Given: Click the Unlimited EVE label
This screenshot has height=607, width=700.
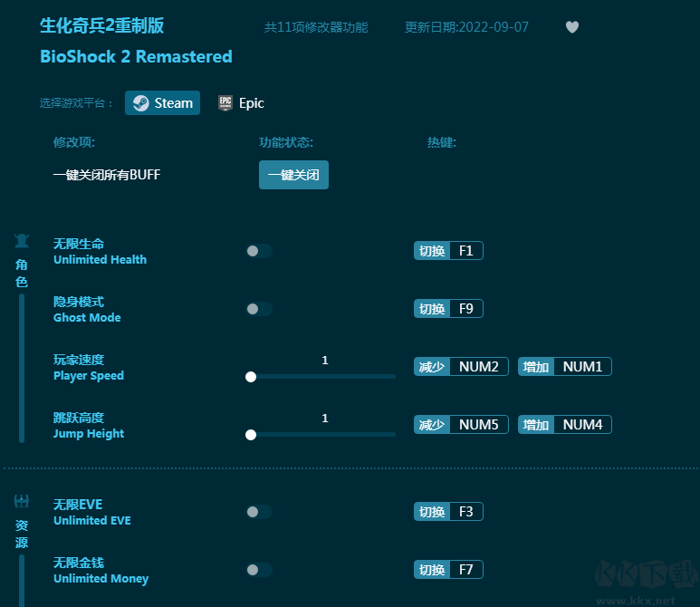Looking at the screenshot, I should pos(92,520).
